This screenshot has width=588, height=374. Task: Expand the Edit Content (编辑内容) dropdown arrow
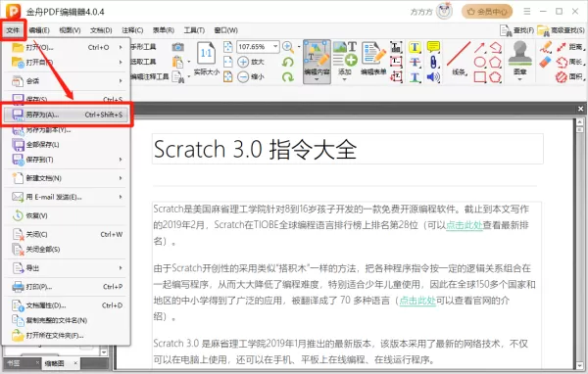pos(317,79)
